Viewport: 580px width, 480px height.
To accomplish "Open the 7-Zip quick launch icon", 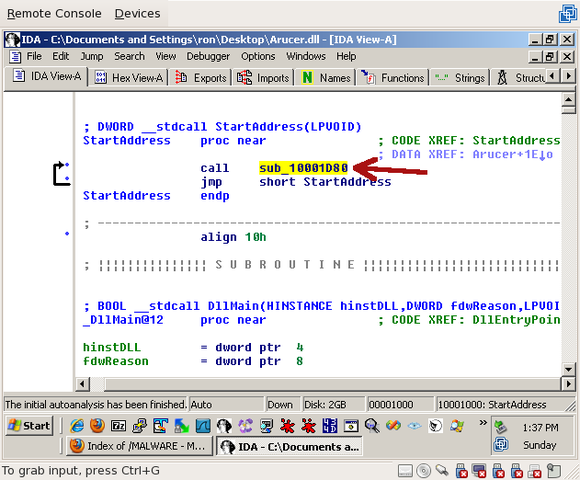I will (118, 426).
